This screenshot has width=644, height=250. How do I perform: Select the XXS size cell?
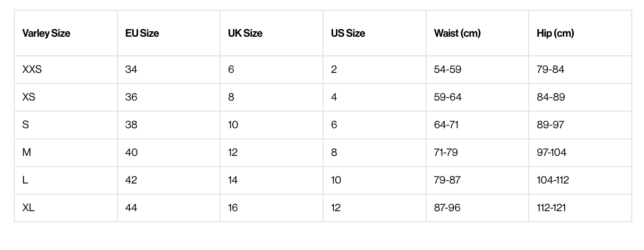[x=32, y=70]
